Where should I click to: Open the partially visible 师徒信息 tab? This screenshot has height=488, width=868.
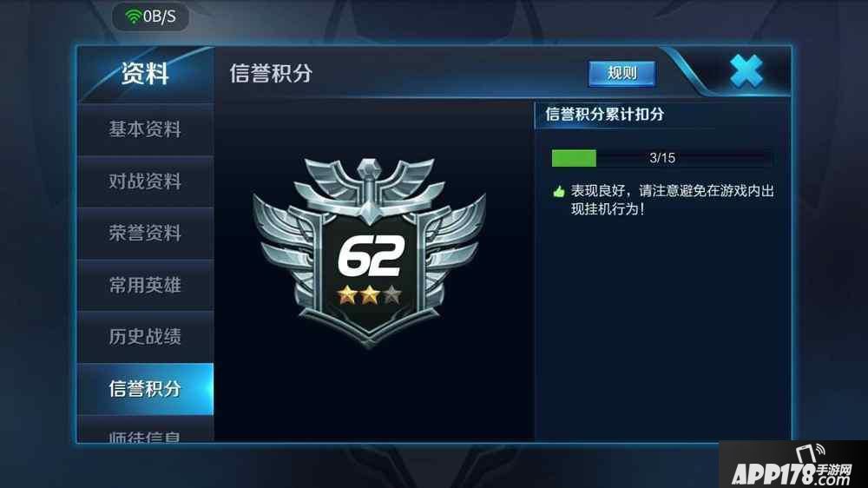(145, 431)
